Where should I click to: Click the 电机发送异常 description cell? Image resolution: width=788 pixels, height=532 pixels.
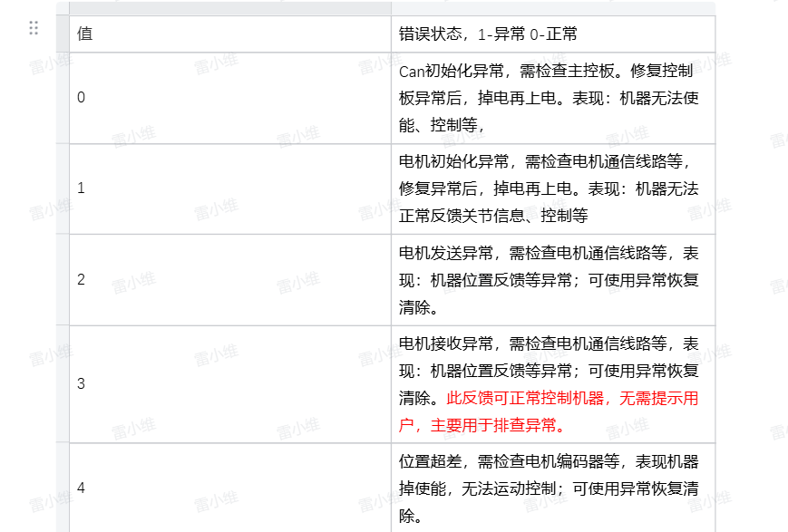tap(552, 279)
